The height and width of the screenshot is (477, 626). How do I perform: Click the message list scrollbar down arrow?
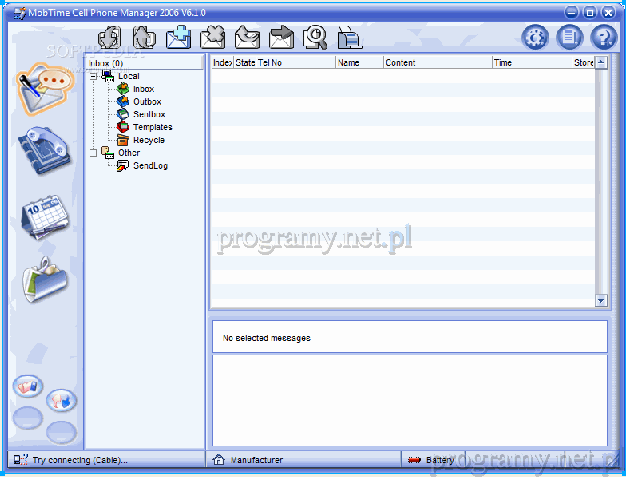point(601,300)
